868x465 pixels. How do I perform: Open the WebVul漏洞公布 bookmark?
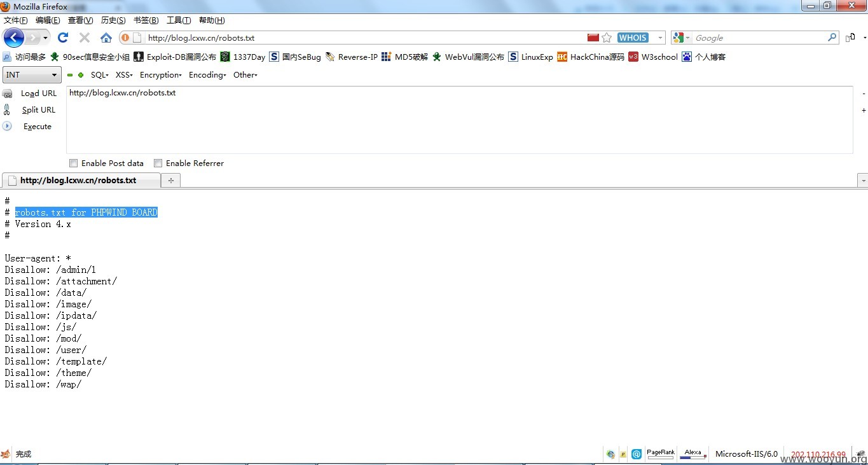tap(468, 57)
